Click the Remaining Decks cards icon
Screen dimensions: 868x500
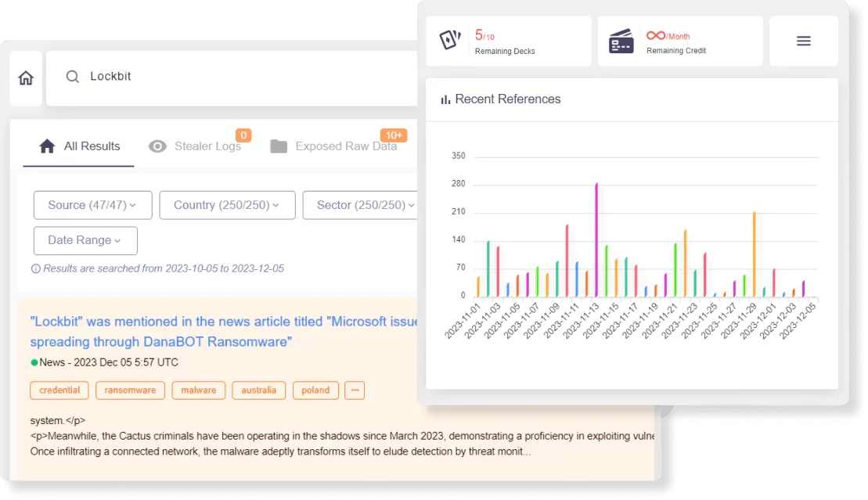[x=449, y=40]
